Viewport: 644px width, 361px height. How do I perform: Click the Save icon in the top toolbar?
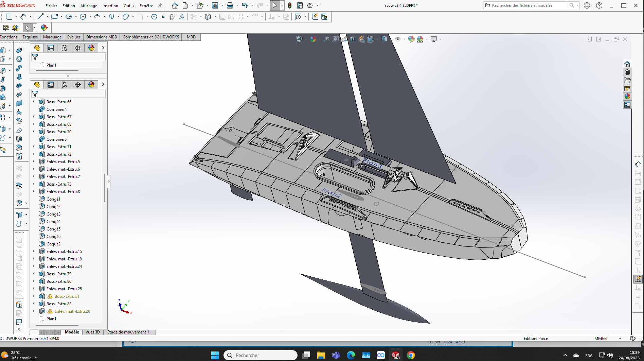coord(215,5)
